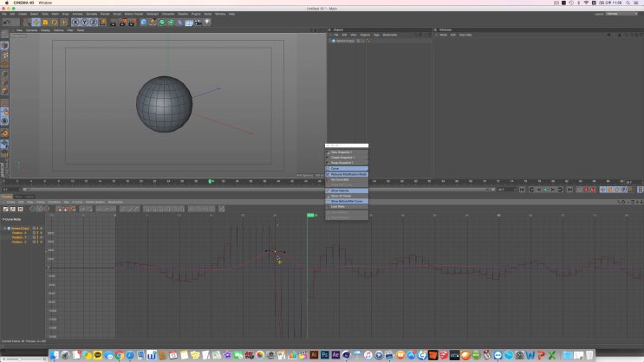This screenshot has width=644, height=362.
Task: Collapse the Sphere tree in Timeline
Action: pos(4,229)
